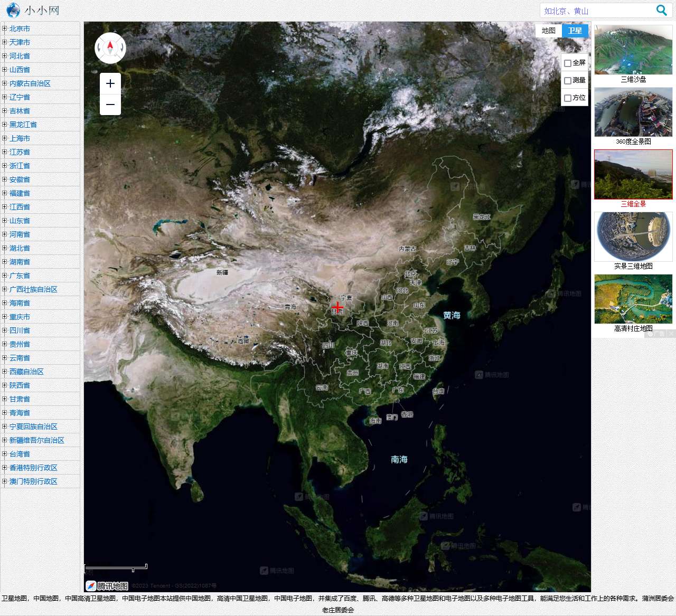Open the 福建省 link

[x=20, y=193]
